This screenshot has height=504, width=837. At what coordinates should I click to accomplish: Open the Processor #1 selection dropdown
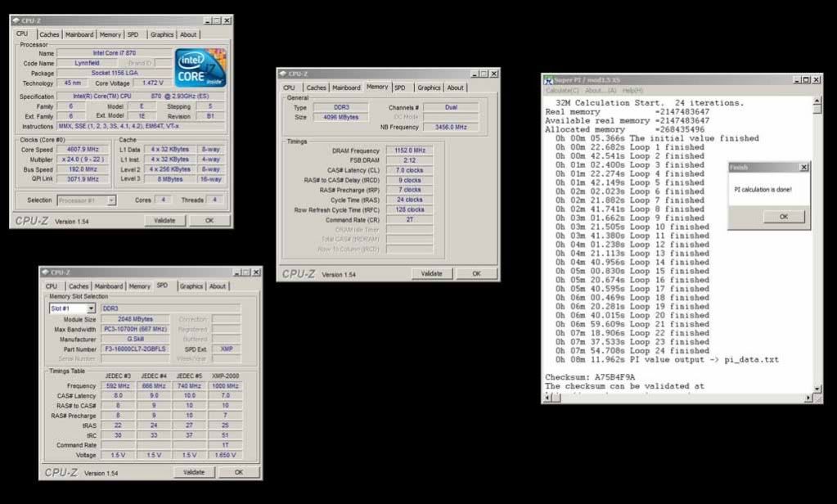111,200
